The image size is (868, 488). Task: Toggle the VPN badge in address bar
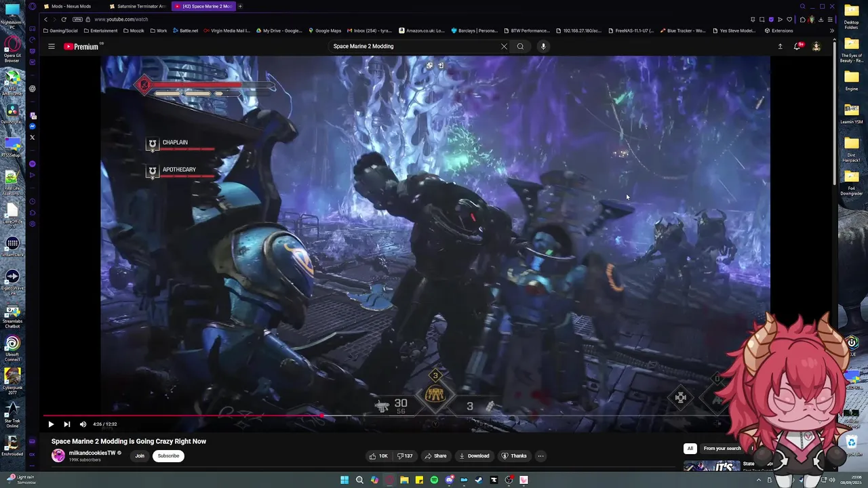[x=77, y=20]
